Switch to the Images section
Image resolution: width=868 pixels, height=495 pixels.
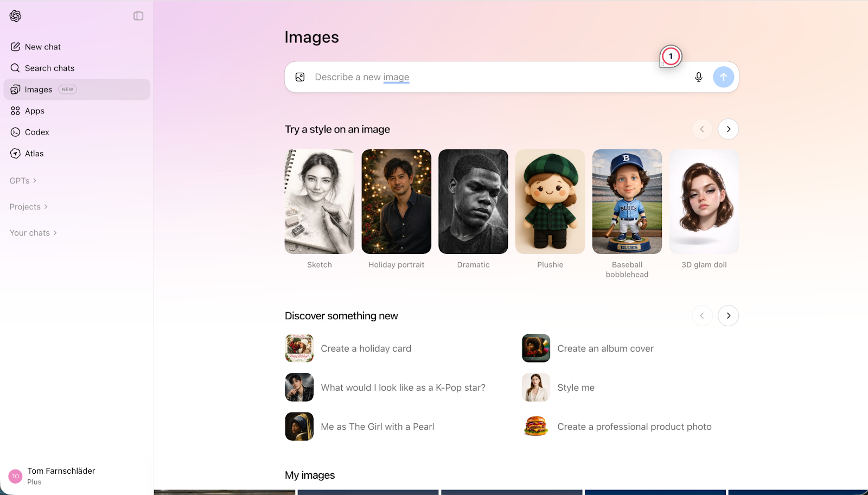pyautogui.click(x=39, y=89)
